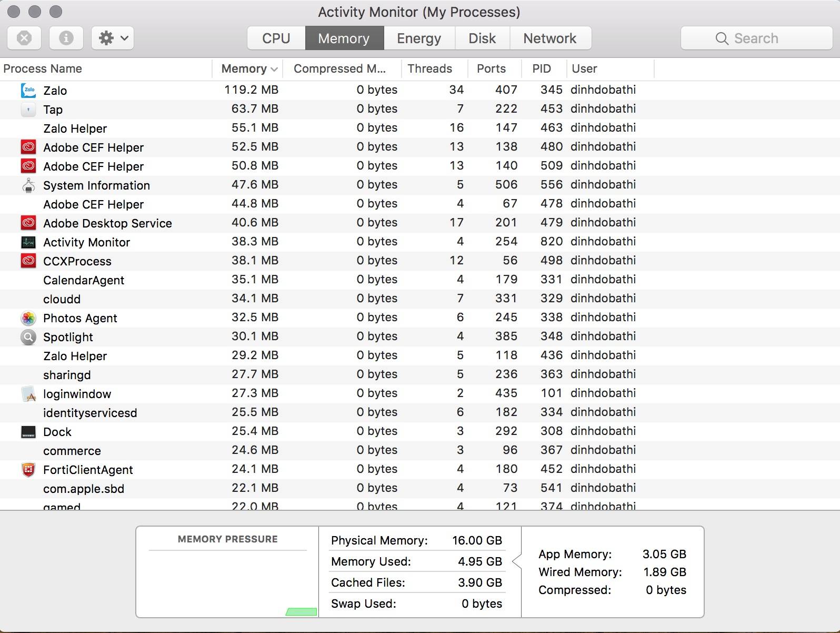Open the gear action menu
The image size is (840, 633).
113,38
